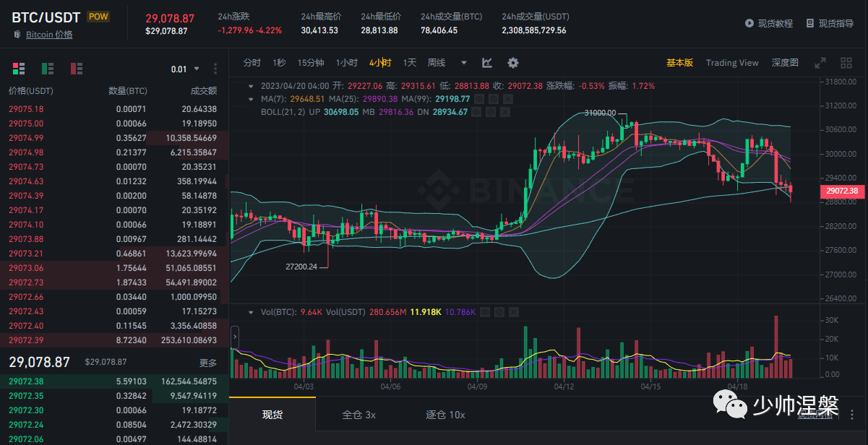Switch to the green buy-orders-only order book icon

[47, 68]
